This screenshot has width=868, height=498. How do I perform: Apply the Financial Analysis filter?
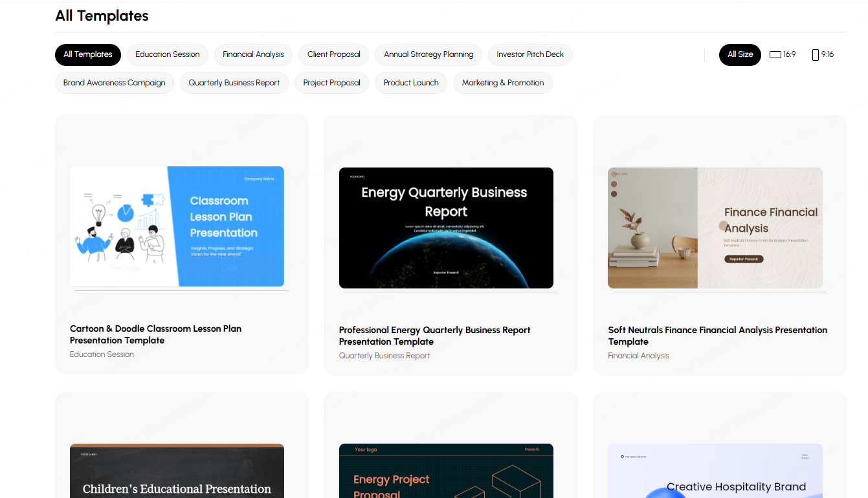point(253,55)
